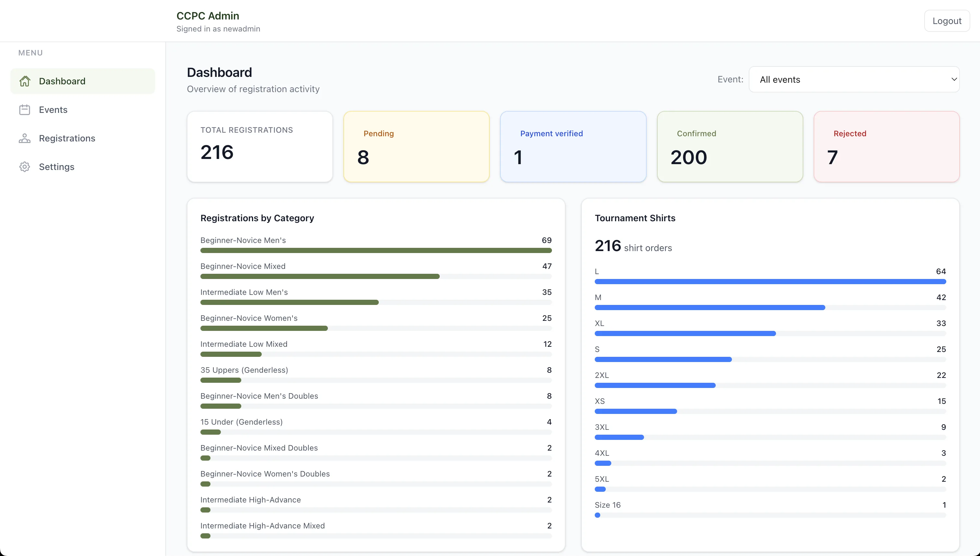Image resolution: width=980 pixels, height=556 pixels.
Task: Click the Registrations people icon
Action: 25,138
